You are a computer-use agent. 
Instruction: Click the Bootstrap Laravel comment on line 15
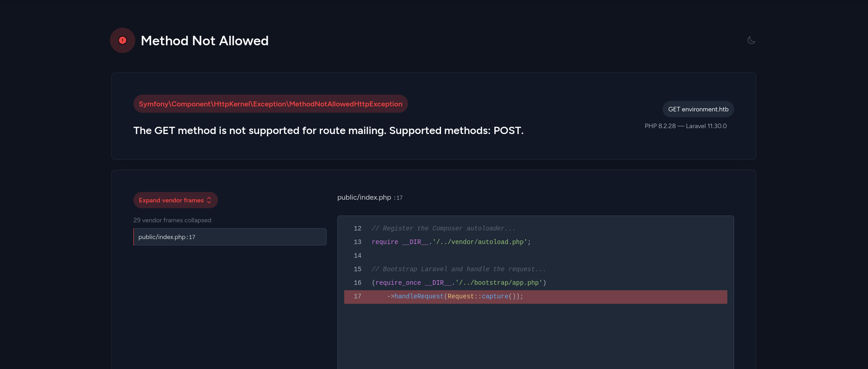point(458,269)
